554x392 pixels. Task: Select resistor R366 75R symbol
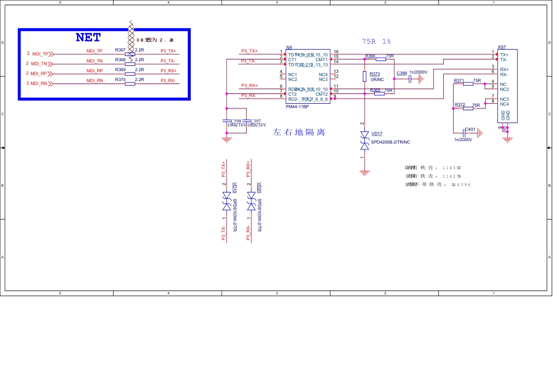pyautogui.click(x=380, y=59)
